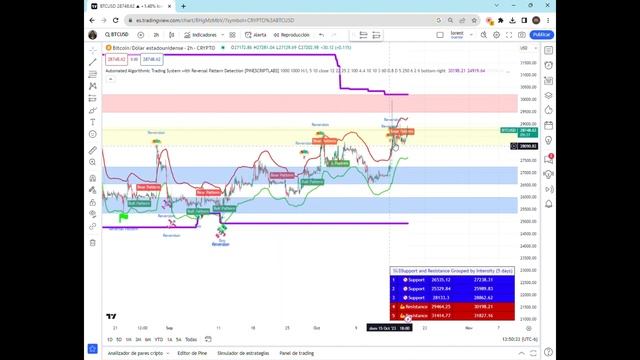Screen dimensions: 640x360
Task: Click the redo arrow in top toolbar
Action: 334,35
